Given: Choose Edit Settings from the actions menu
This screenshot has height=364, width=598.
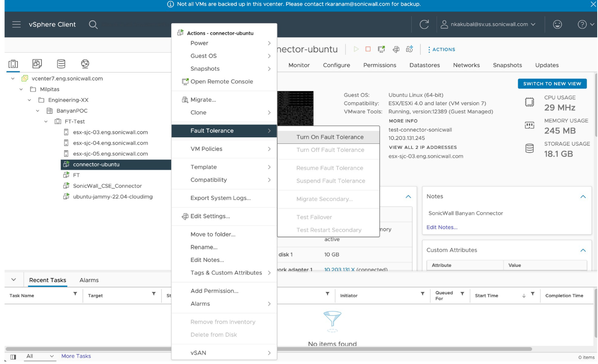Looking at the screenshot, I should click(210, 216).
